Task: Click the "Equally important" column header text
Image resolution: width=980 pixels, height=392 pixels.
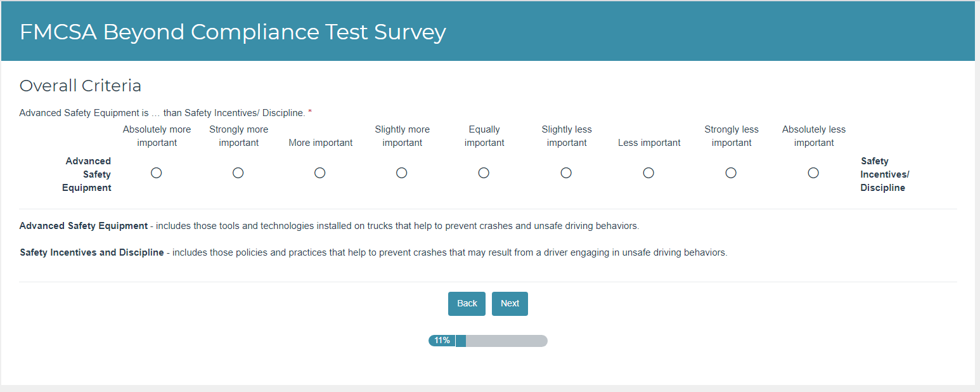Action: point(484,136)
